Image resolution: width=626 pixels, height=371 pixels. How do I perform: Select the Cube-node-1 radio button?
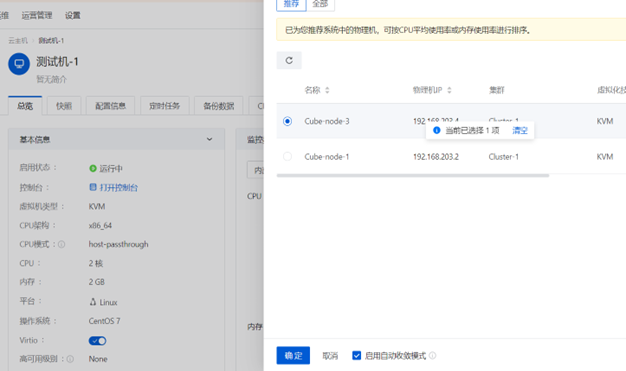287,157
